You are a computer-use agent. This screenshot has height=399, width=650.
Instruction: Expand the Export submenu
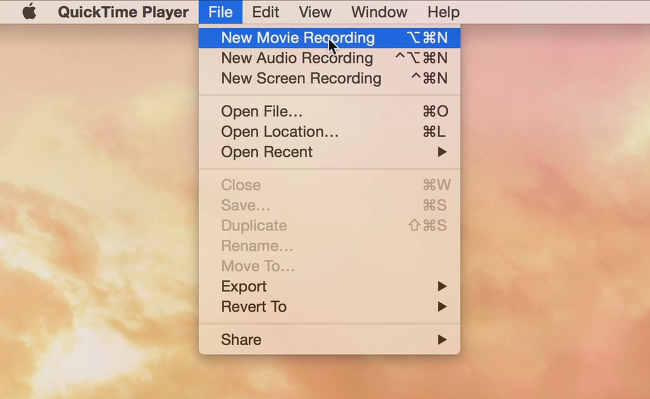pos(330,286)
